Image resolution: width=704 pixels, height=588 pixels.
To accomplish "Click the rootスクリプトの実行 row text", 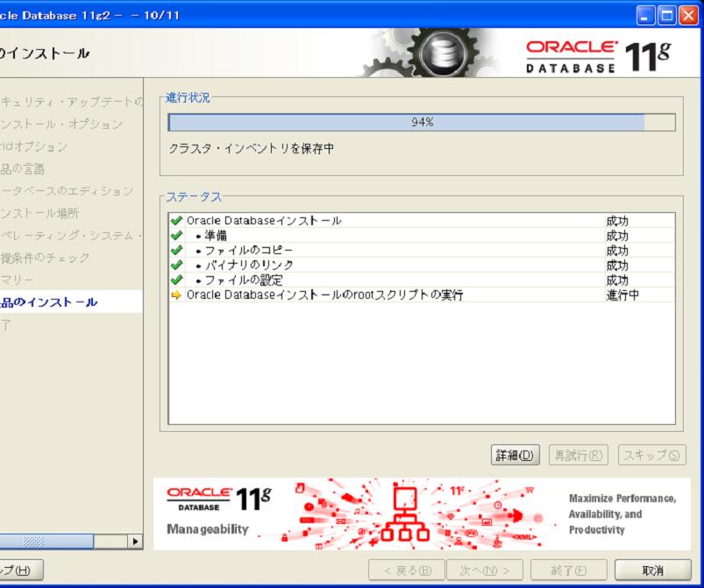I will (x=324, y=295).
